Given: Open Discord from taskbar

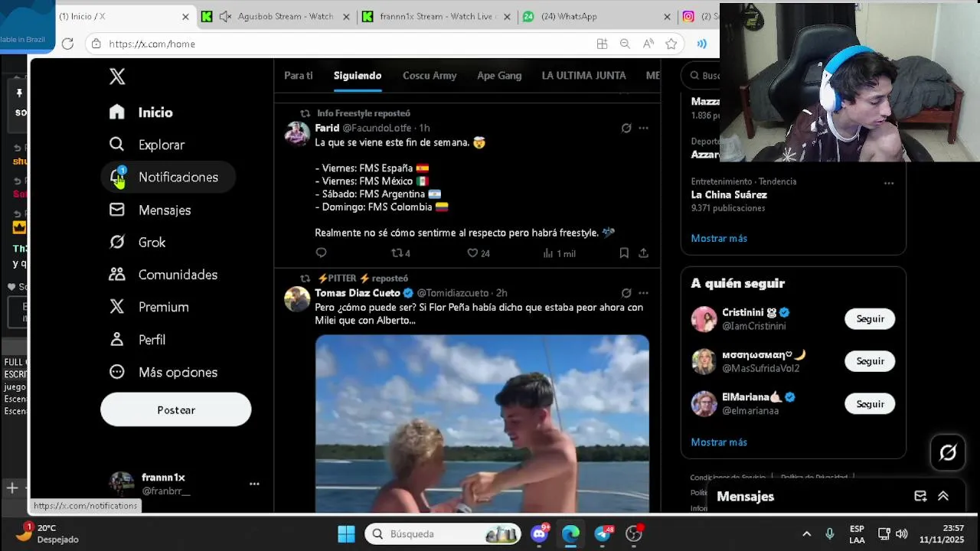Looking at the screenshot, I should pos(540,533).
